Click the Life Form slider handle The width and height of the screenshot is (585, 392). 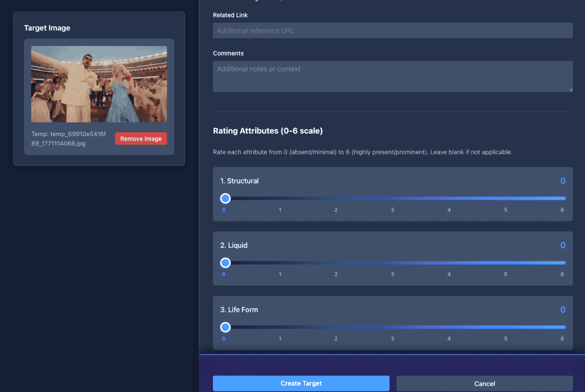225,327
